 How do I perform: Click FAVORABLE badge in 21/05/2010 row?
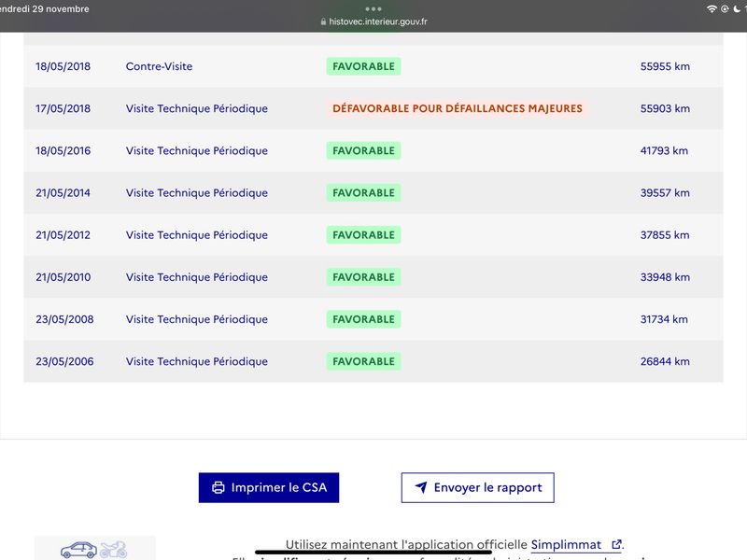(x=363, y=277)
